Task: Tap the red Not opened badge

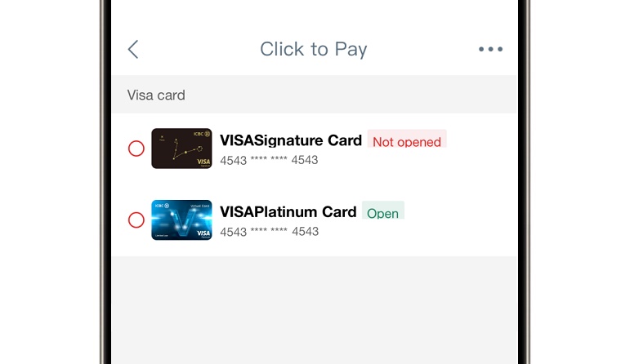Action: point(406,141)
